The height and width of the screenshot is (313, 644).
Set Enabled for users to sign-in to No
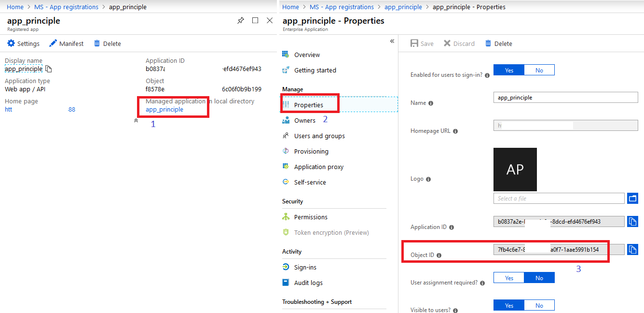click(x=539, y=70)
